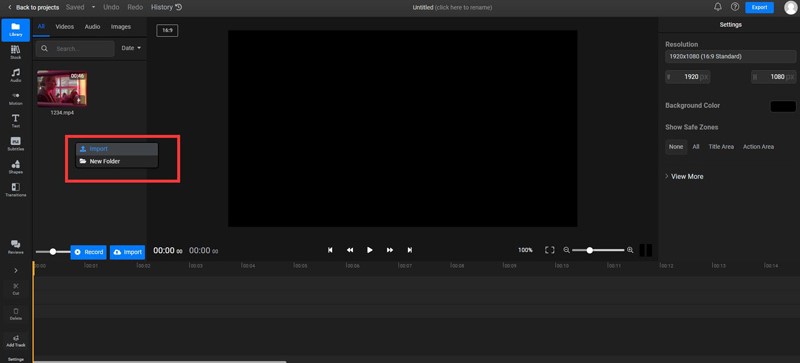Click Undo
800x363 pixels.
click(x=111, y=8)
